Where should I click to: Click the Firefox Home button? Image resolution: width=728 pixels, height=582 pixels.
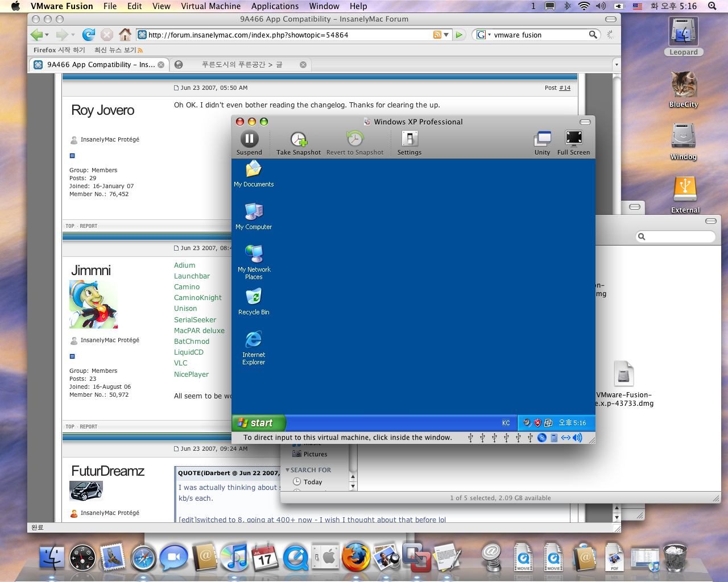125,35
